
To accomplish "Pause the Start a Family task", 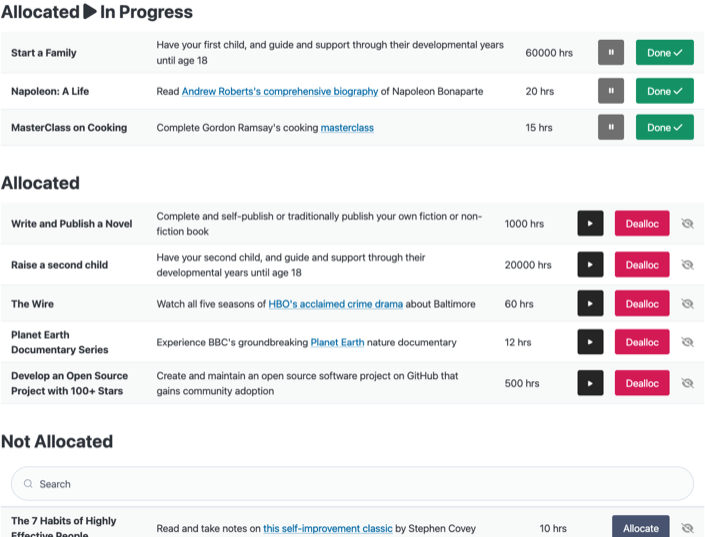I will pyautogui.click(x=611, y=53).
